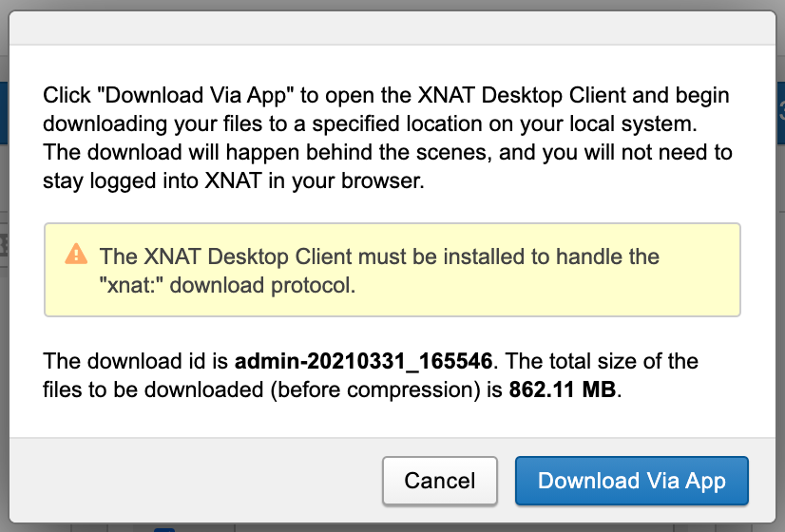This screenshot has height=532, width=785.
Task: Click the download id admin-20210331_165546
Action: coord(363,362)
